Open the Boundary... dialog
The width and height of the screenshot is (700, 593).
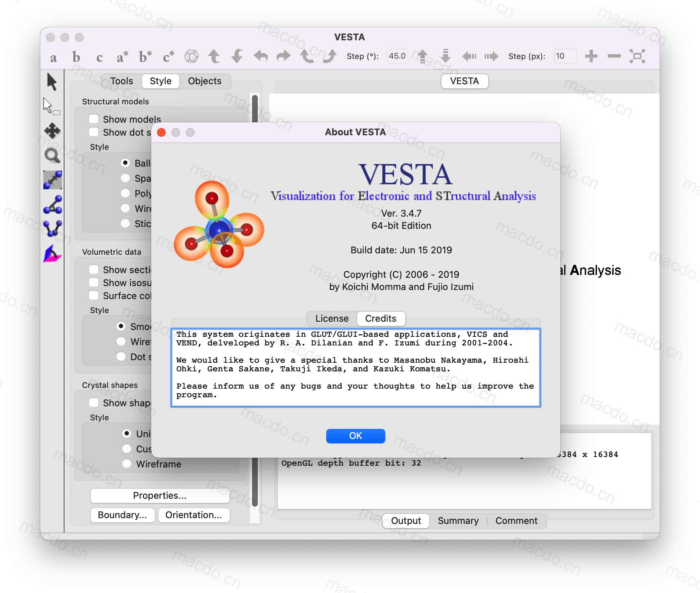(122, 515)
